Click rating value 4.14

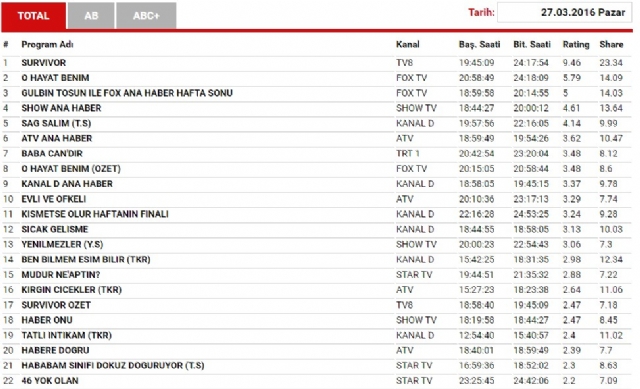pos(571,123)
